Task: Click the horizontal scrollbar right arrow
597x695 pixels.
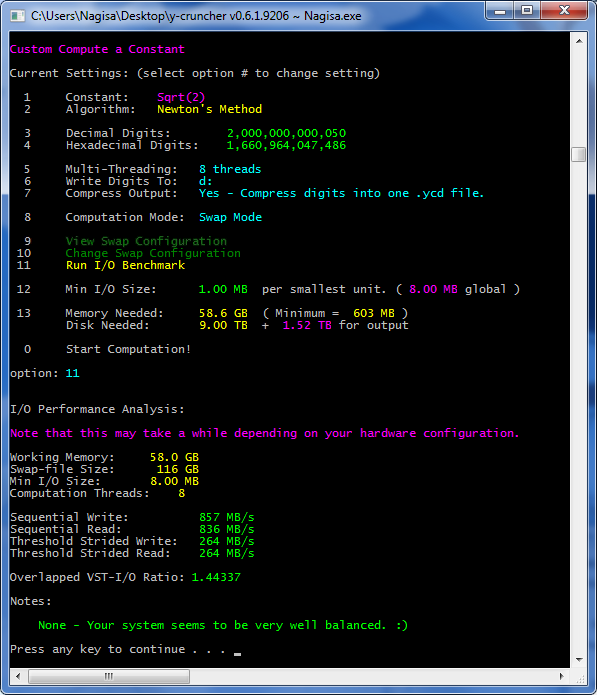Action: [562, 676]
